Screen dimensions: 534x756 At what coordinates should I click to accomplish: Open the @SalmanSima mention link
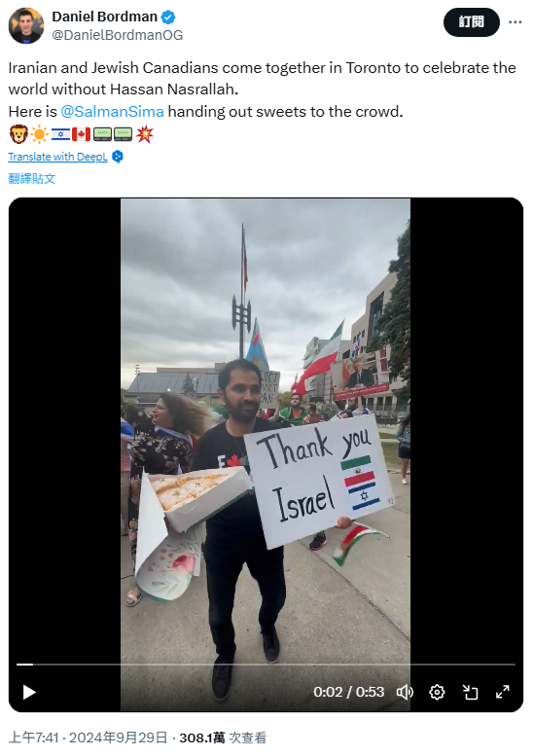[x=112, y=111]
